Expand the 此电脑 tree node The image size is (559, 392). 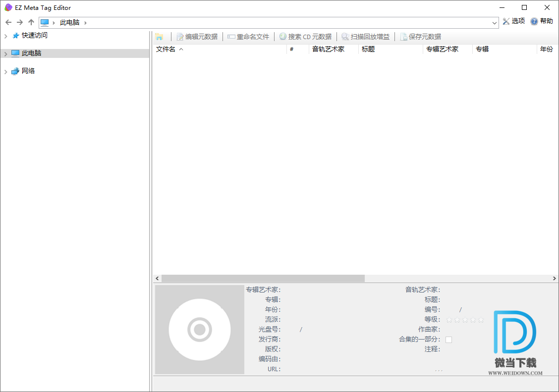point(6,54)
